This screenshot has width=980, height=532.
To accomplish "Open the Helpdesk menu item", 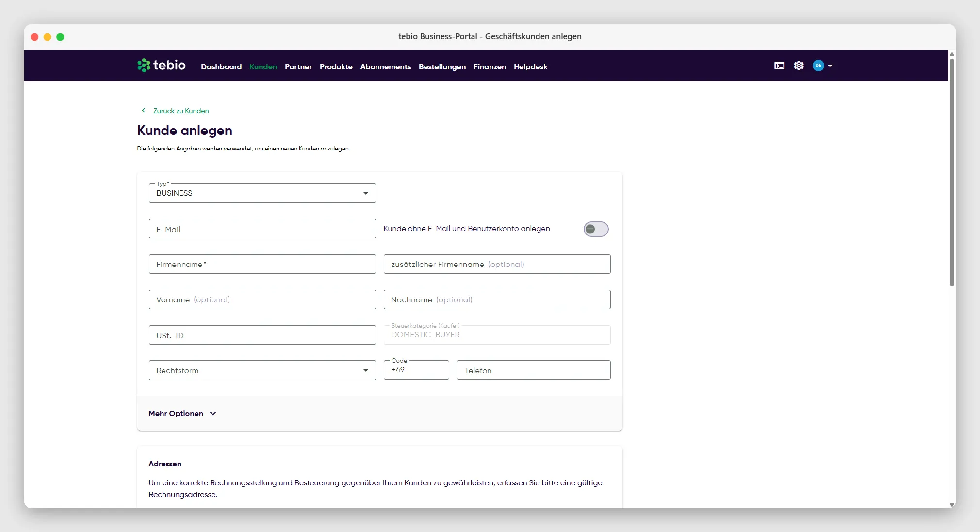I will pyautogui.click(x=530, y=66).
